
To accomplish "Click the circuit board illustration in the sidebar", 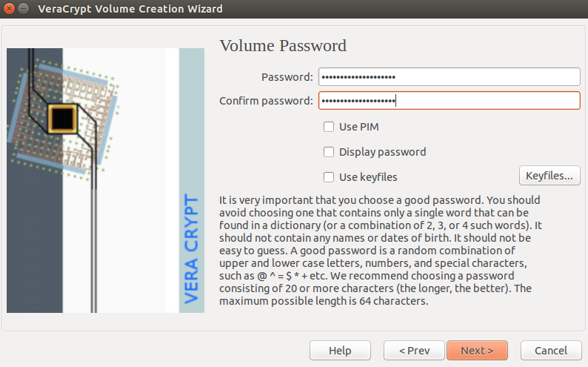I will pyautogui.click(x=64, y=120).
